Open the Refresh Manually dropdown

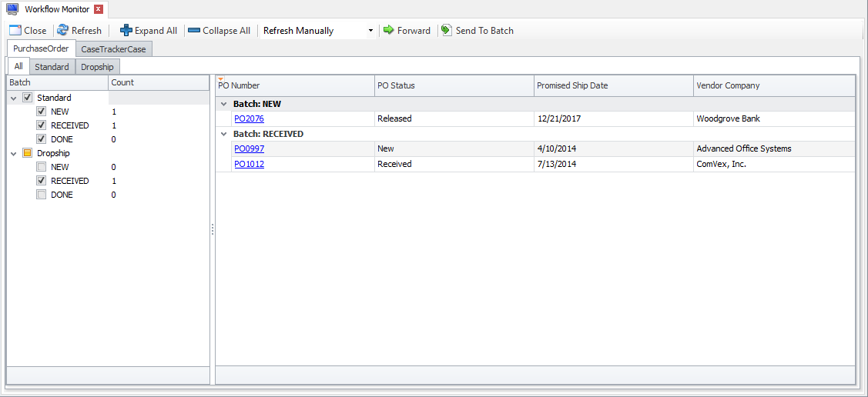pos(370,31)
